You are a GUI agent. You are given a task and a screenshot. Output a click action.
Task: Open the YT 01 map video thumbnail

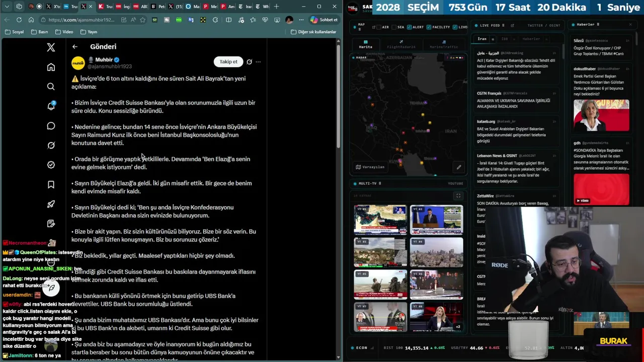(380, 220)
